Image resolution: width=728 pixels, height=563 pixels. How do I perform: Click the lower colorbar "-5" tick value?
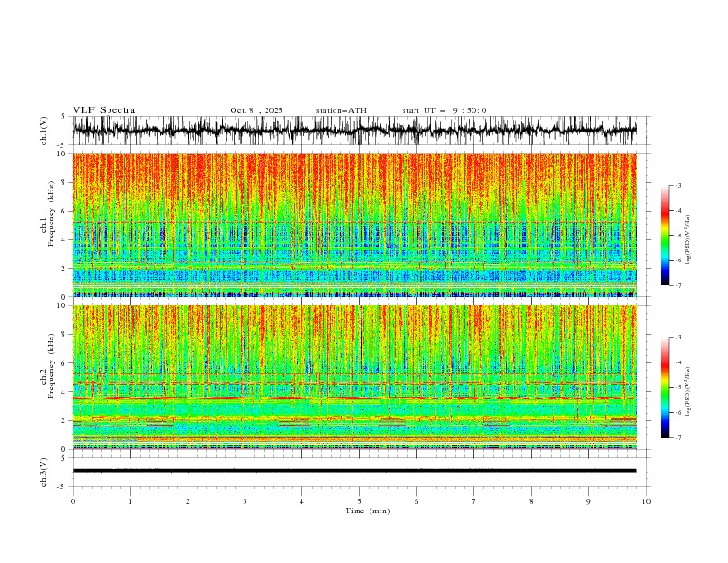[x=677, y=387]
